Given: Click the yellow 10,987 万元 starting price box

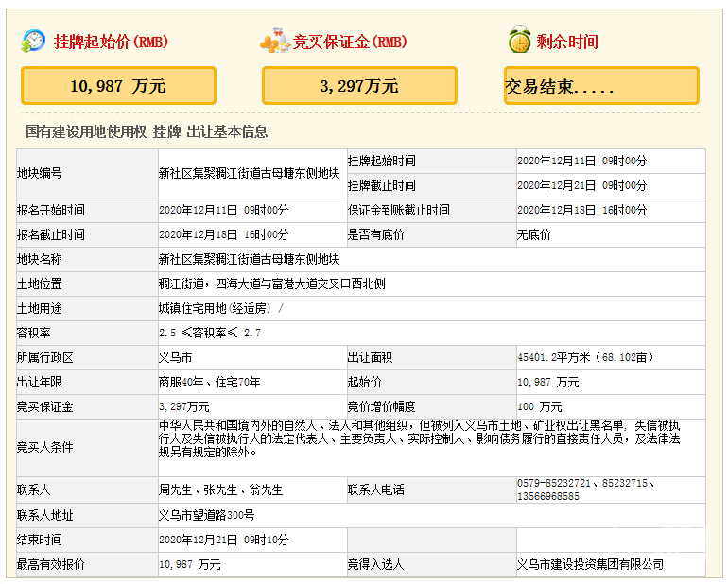Looking at the screenshot, I should (x=118, y=86).
